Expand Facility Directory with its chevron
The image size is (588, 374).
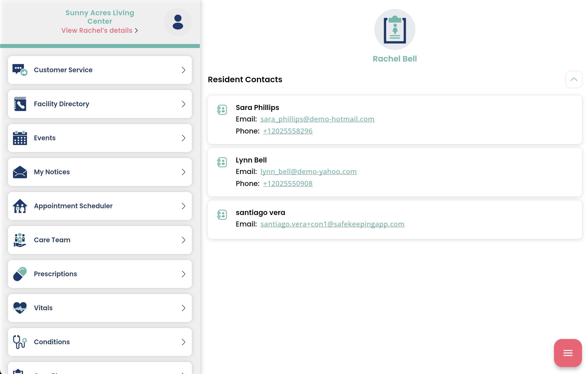[184, 104]
